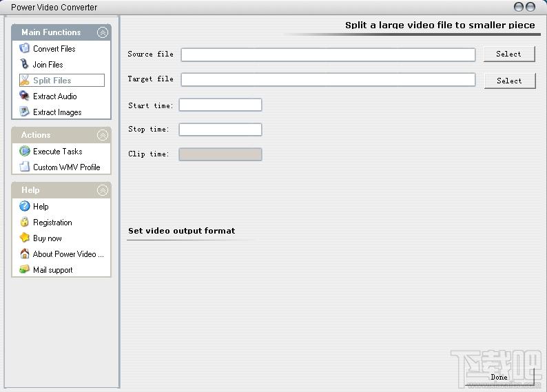
Task: Click the Actions panel header title
Action: click(36, 134)
